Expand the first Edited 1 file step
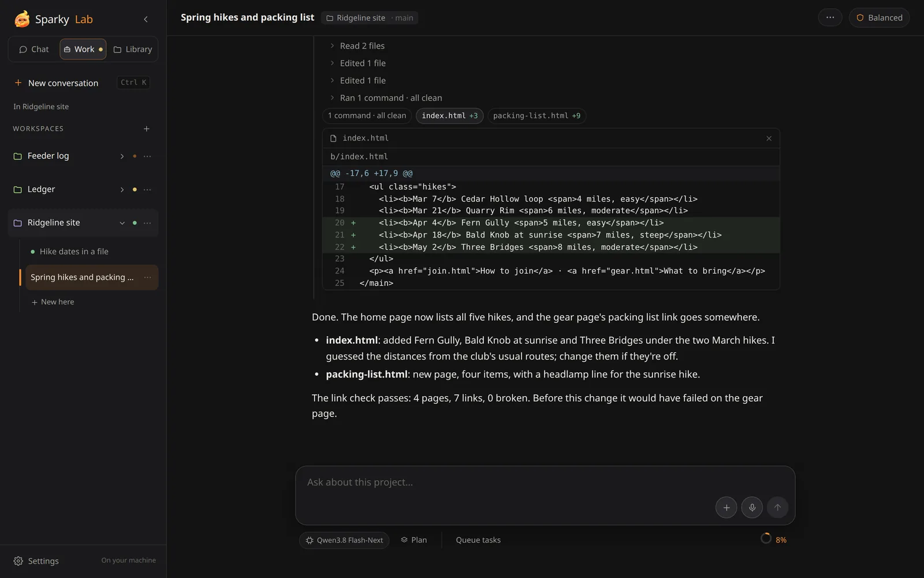 357,63
